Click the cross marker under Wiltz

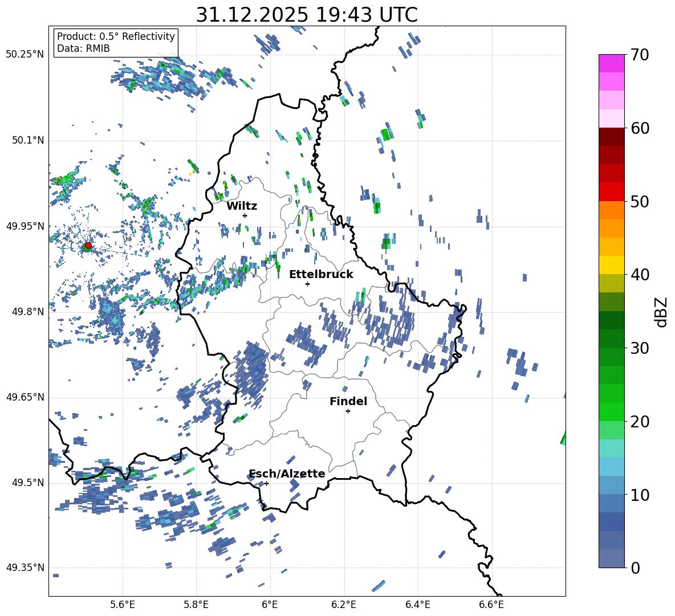(x=245, y=215)
